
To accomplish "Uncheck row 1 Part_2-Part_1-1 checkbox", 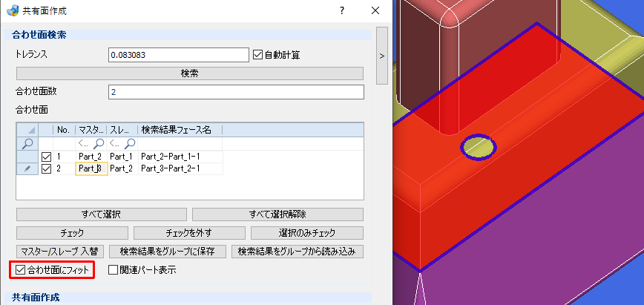I will coord(47,157).
